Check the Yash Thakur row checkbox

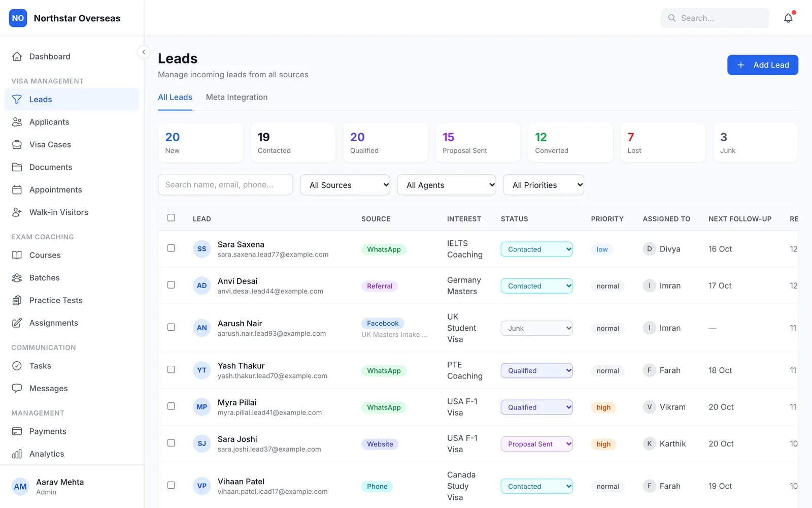click(x=171, y=370)
